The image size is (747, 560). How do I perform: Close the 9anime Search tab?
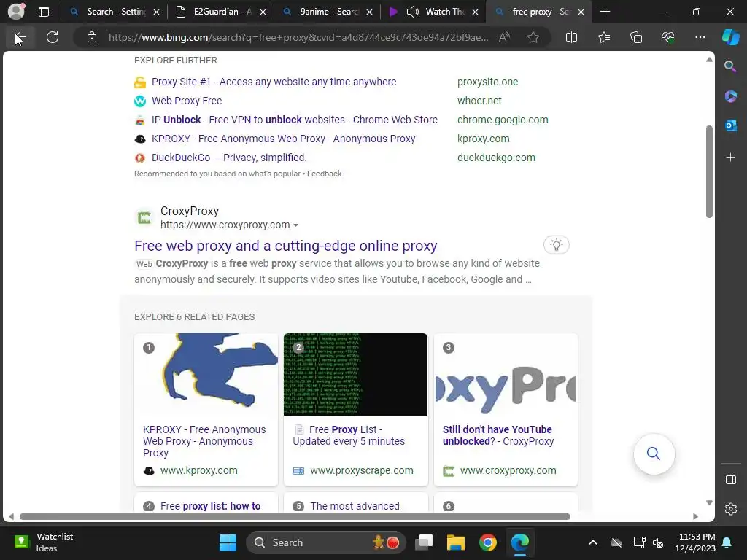369,12
